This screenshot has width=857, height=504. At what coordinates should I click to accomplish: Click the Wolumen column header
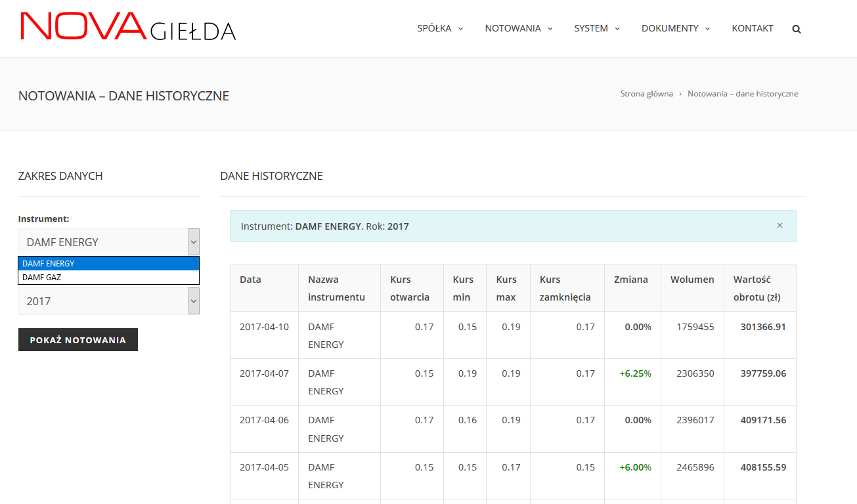[692, 280]
